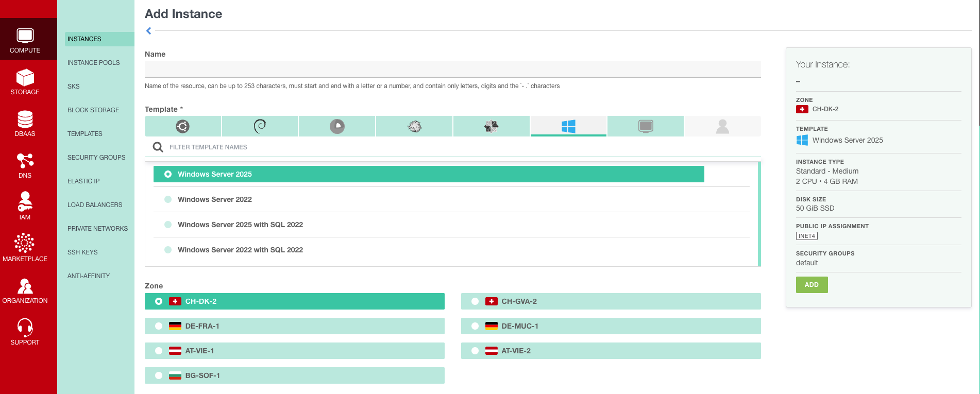The width and height of the screenshot is (980, 394).
Task: Open the Support section
Action: point(25,332)
